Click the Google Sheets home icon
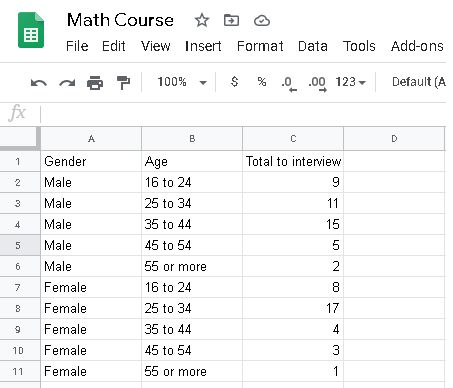453x388 pixels. (31, 30)
